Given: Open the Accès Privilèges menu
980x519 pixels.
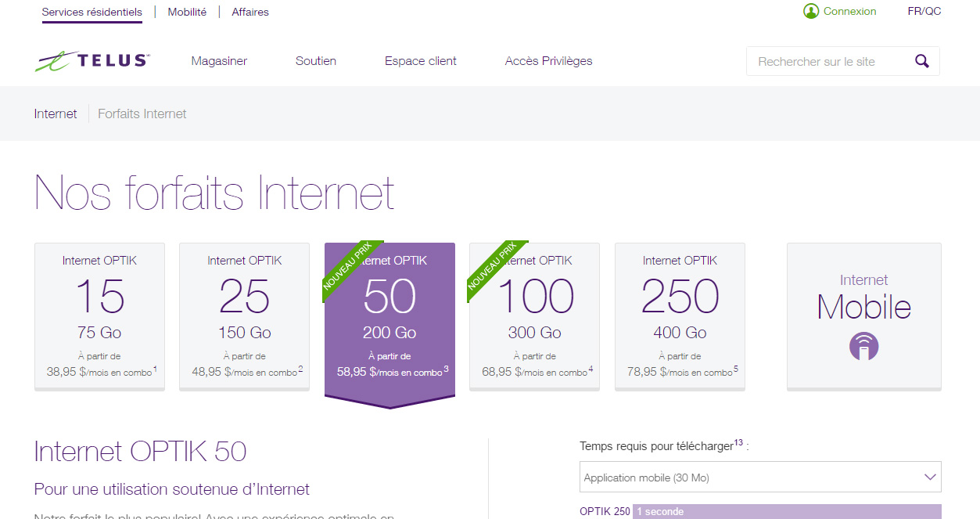Looking at the screenshot, I should pos(549,61).
